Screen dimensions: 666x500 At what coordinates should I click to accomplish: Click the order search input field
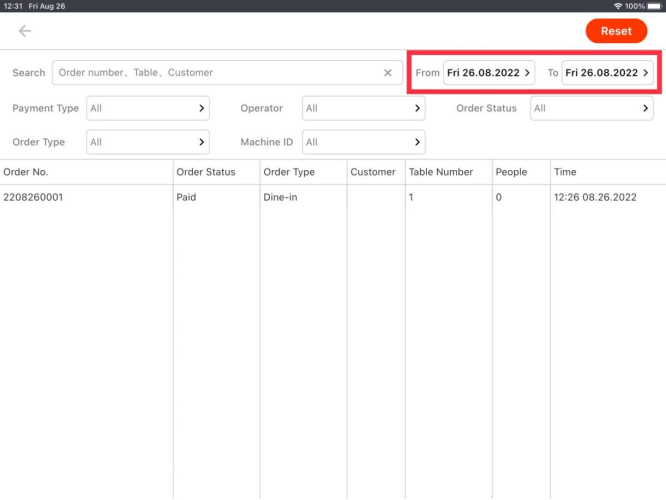(x=215, y=73)
